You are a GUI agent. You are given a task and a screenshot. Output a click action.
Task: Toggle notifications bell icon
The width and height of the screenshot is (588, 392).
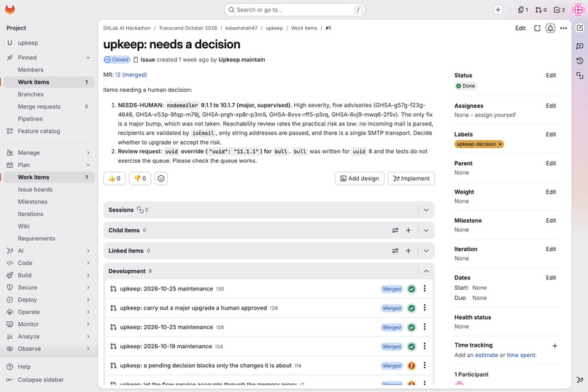pos(550,28)
